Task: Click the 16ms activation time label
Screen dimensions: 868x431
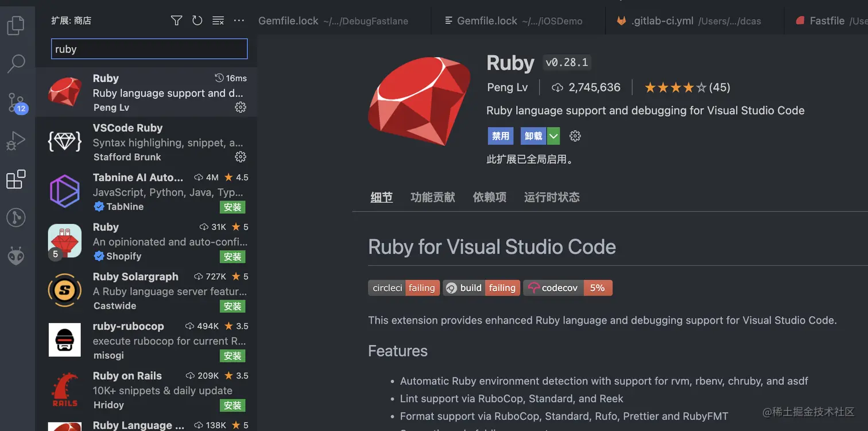Action: (x=231, y=78)
